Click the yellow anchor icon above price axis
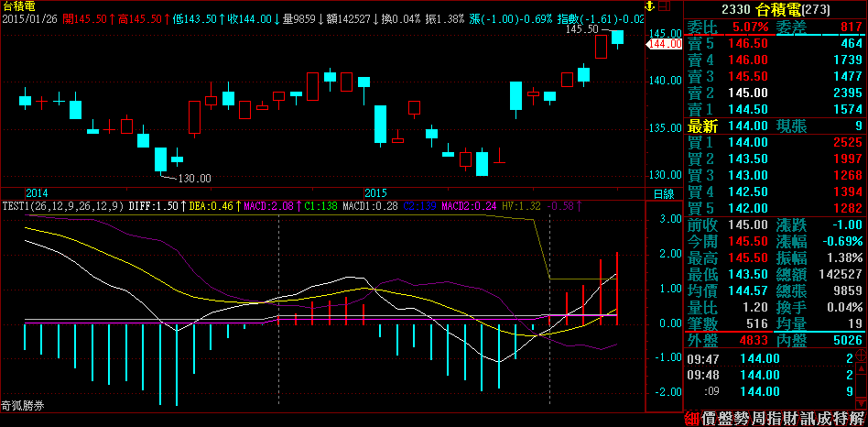 coord(652,6)
